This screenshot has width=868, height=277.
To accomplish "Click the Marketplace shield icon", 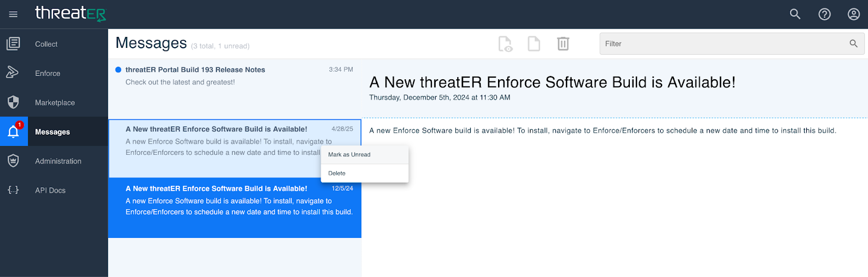I will [x=14, y=102].
